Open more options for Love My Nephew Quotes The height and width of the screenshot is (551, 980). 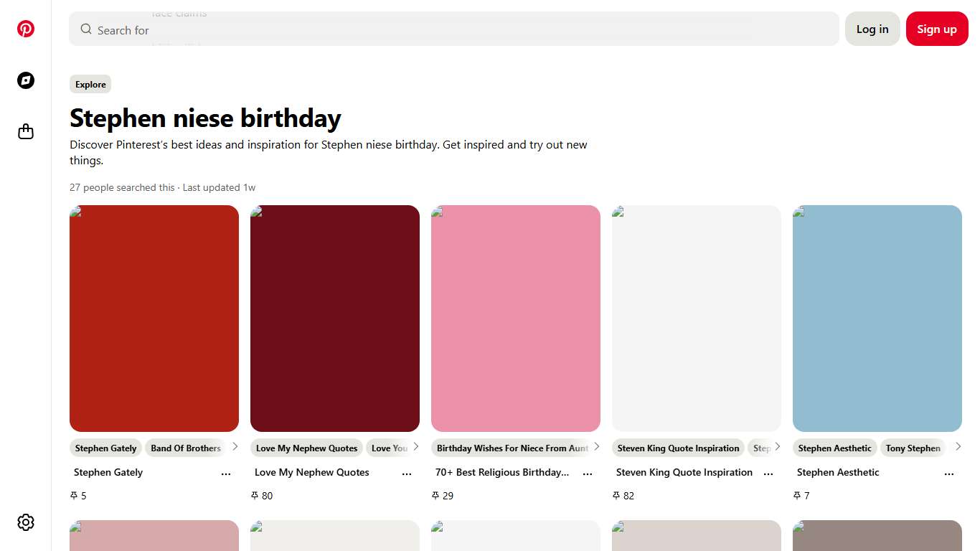click(407, 474)
